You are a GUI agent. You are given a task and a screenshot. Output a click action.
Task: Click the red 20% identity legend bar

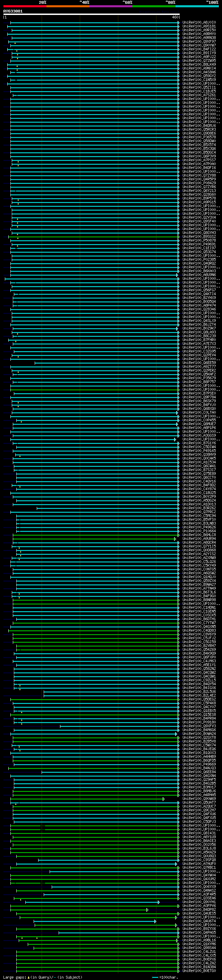[x=25, y=7]
